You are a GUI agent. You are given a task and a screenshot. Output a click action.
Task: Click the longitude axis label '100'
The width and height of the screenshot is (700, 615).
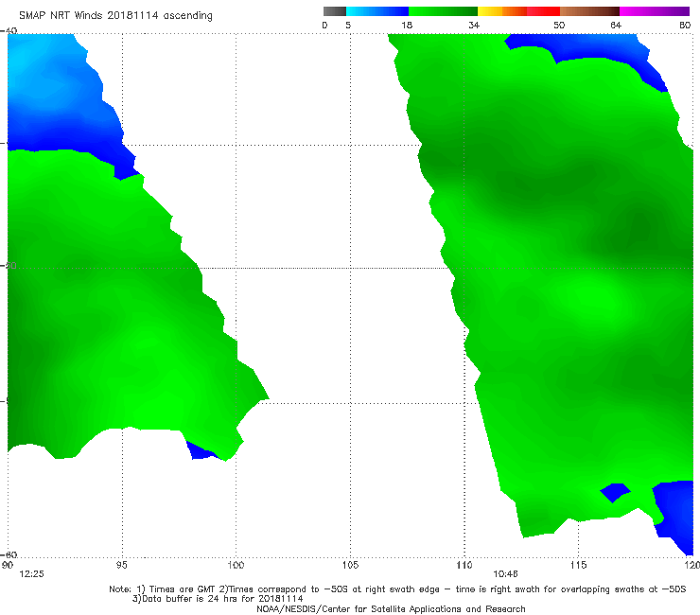(236, 566)
